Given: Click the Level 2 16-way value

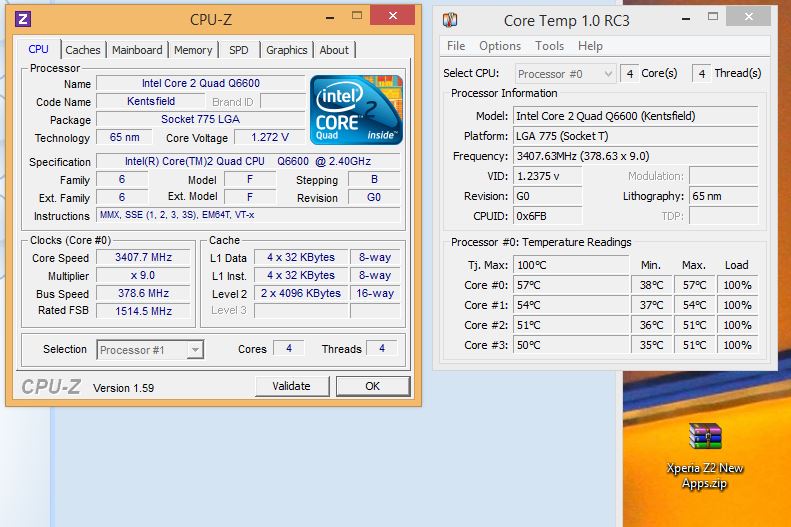Looking at the screenshot, I should click(375, 294).
